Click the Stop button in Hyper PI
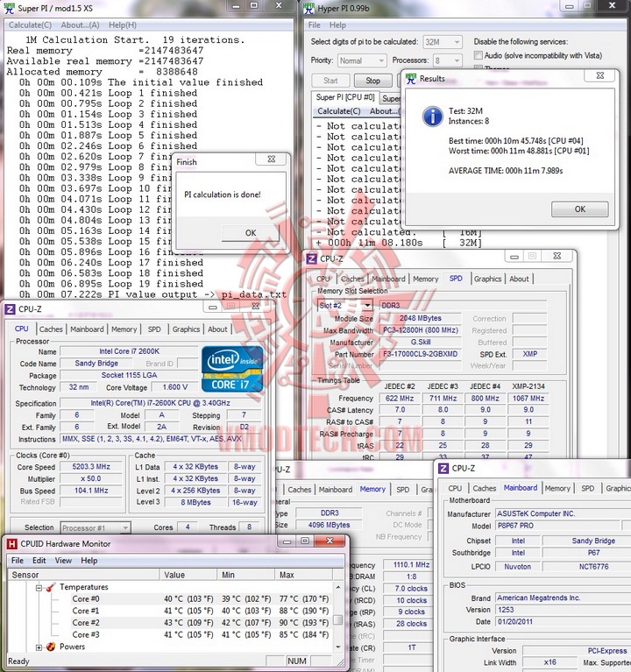 click(373, 81)
